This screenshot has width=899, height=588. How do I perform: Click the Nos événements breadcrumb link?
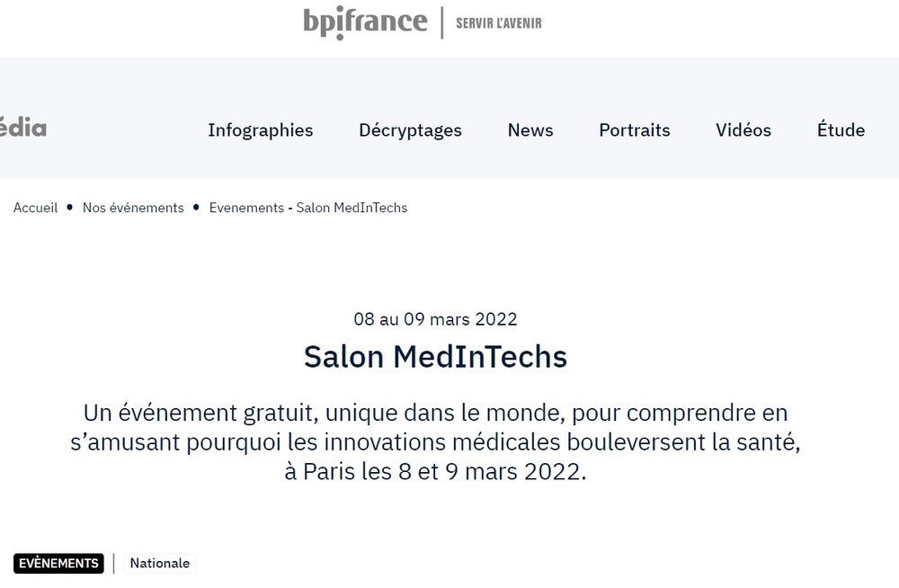coord(133,208)
